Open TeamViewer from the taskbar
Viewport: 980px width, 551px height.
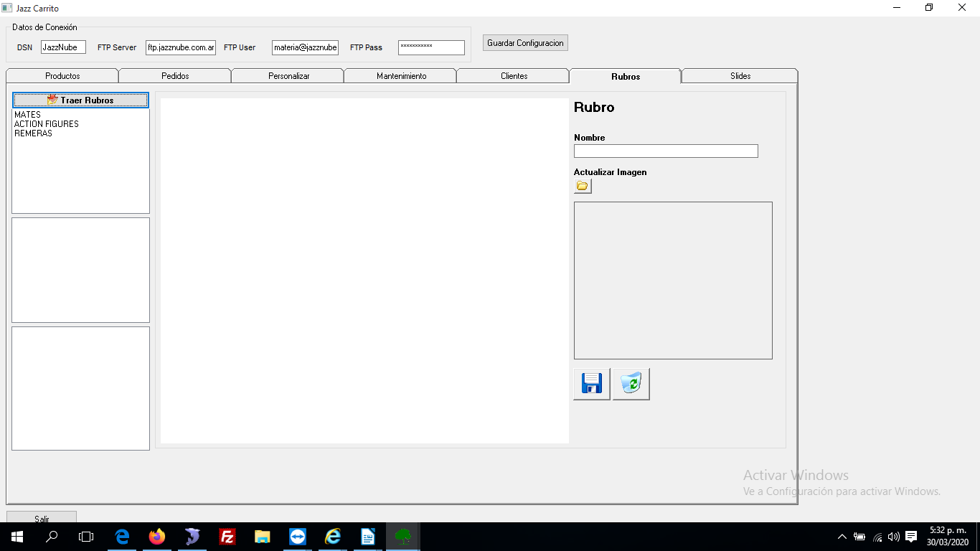coord(298,537)
